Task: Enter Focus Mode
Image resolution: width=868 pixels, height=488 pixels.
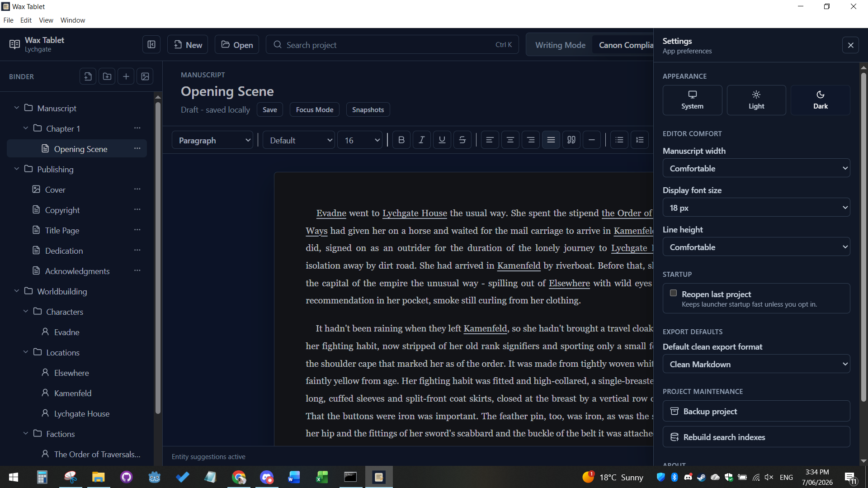Action: click(315, 109)
